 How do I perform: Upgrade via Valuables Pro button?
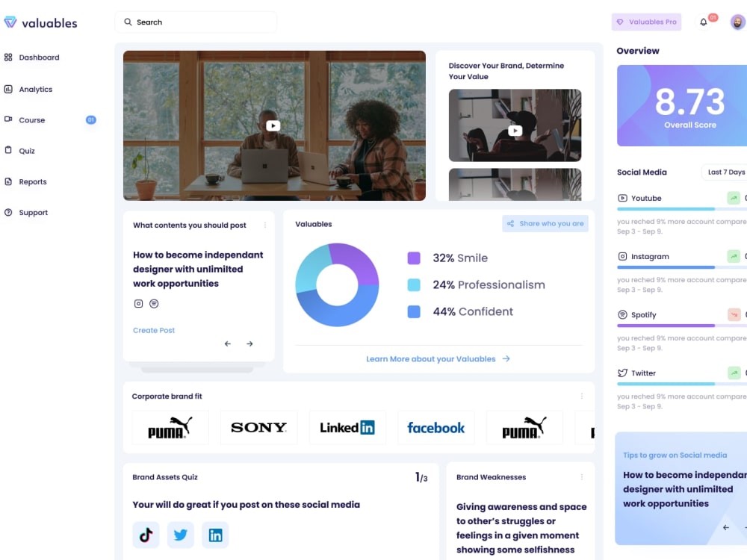click(646, 22)
